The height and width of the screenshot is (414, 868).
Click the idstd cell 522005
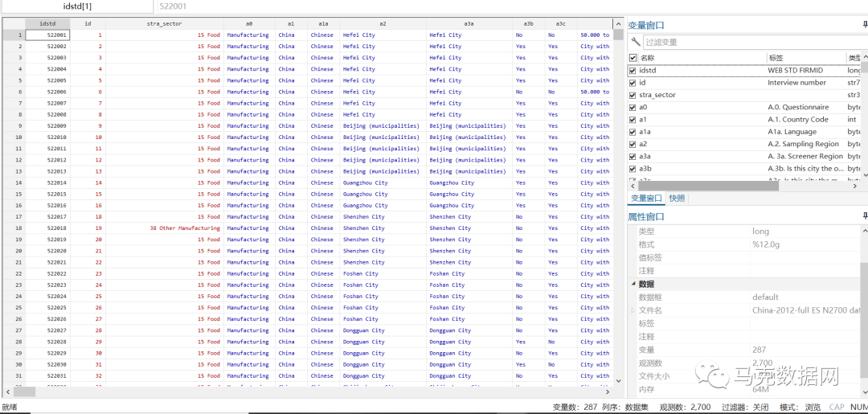click(x=47, y=80)
